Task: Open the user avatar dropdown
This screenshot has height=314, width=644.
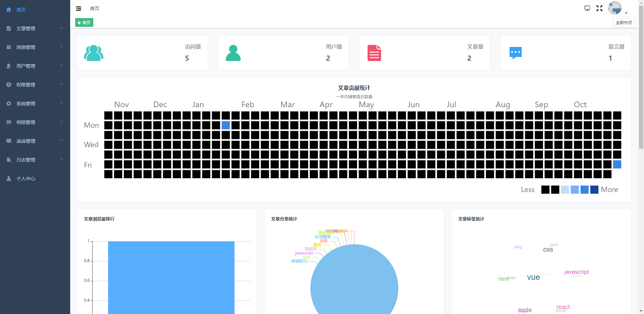Action: (x=615, y=8)
